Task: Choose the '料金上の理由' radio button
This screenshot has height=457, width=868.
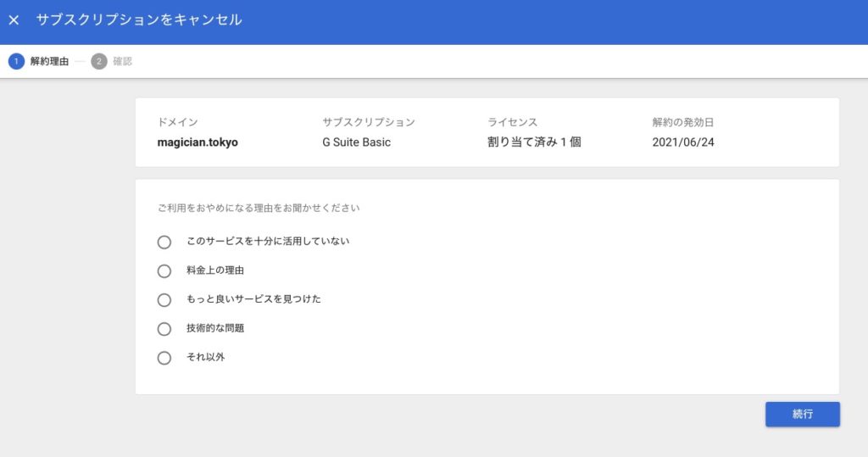Action: tap(164, 271)
